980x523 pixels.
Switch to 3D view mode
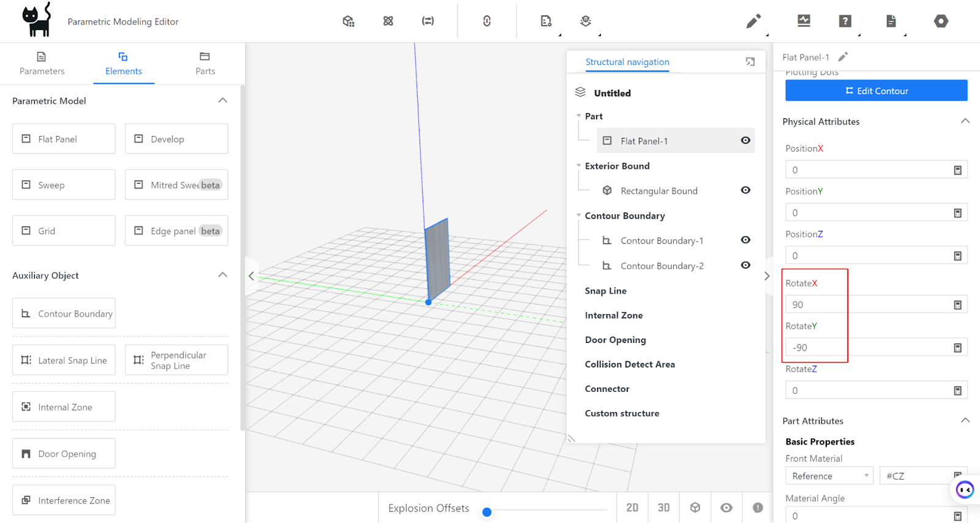pyautogui.click(x=663, y=508)
